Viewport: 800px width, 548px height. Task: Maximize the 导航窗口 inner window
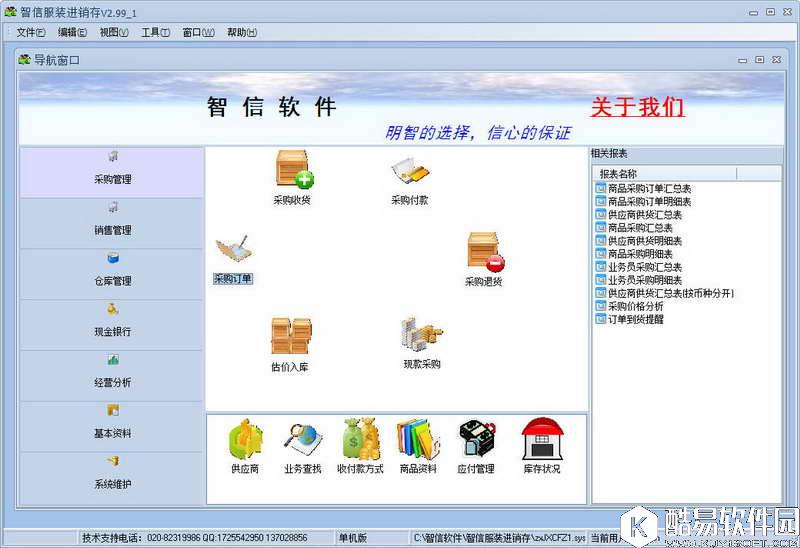(760, 60)
